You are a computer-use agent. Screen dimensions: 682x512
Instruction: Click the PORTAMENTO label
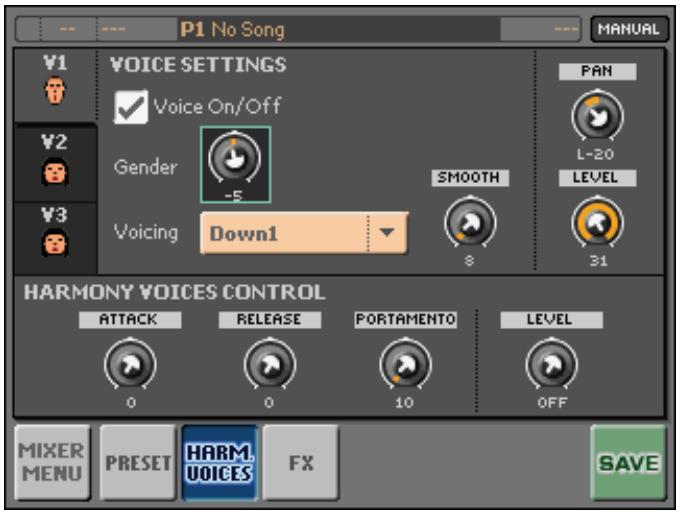[405, 320]
